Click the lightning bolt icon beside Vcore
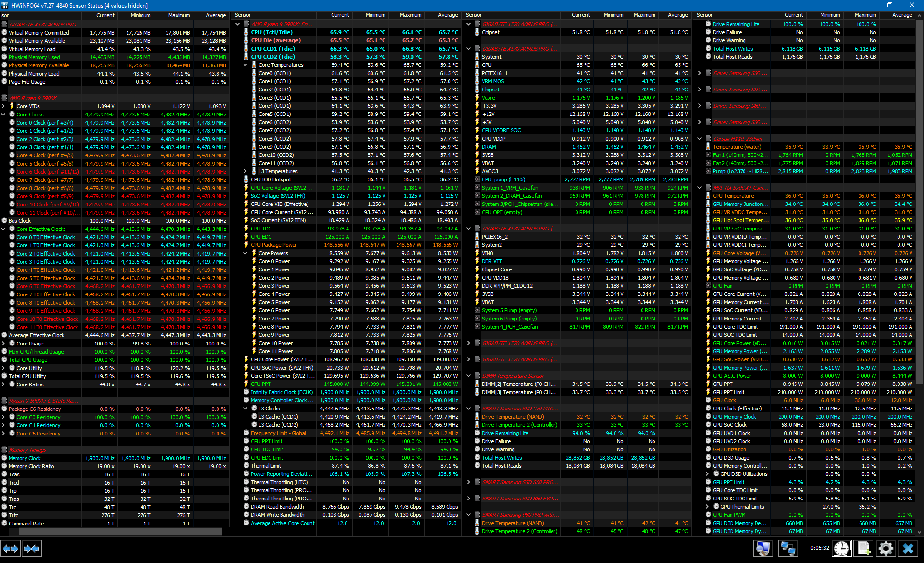 [x=477, y=98]
